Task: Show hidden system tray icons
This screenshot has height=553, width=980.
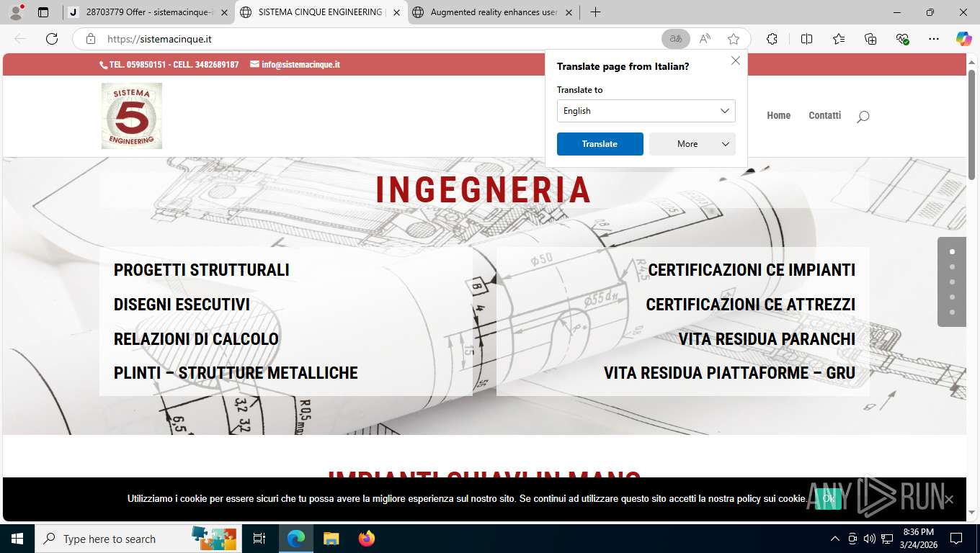Action: pyautogui.click(x=835, y=539)
